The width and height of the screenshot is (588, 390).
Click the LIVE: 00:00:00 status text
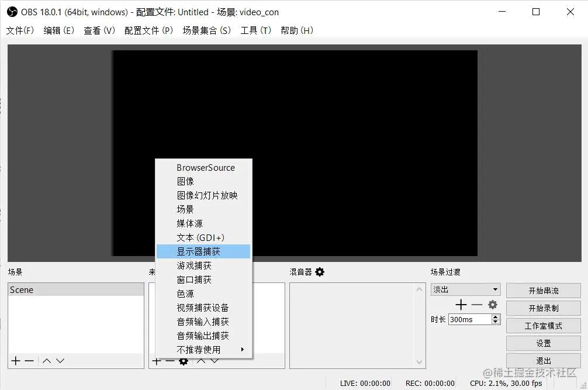[x=365, y=383]
